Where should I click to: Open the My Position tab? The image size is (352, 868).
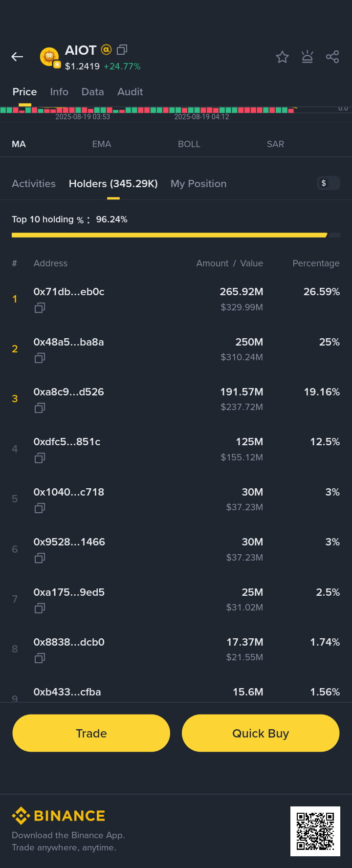click(198, 184)
